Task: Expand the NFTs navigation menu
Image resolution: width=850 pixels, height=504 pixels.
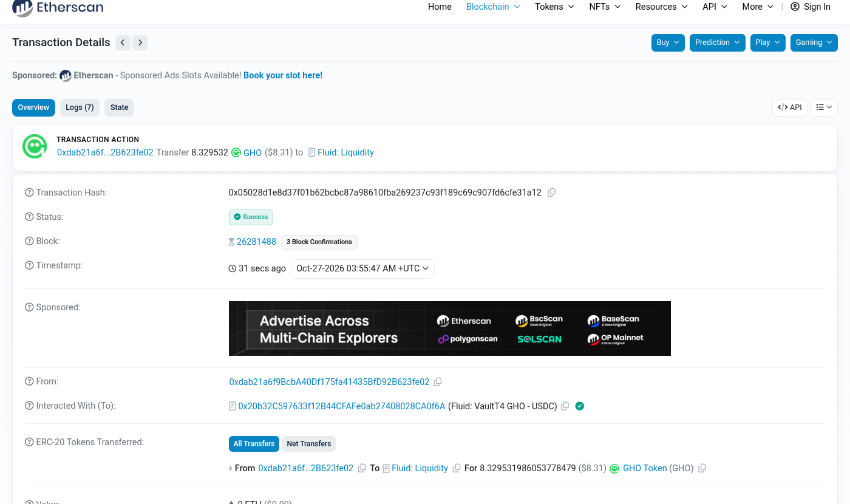Action: (x=605, y=7)
